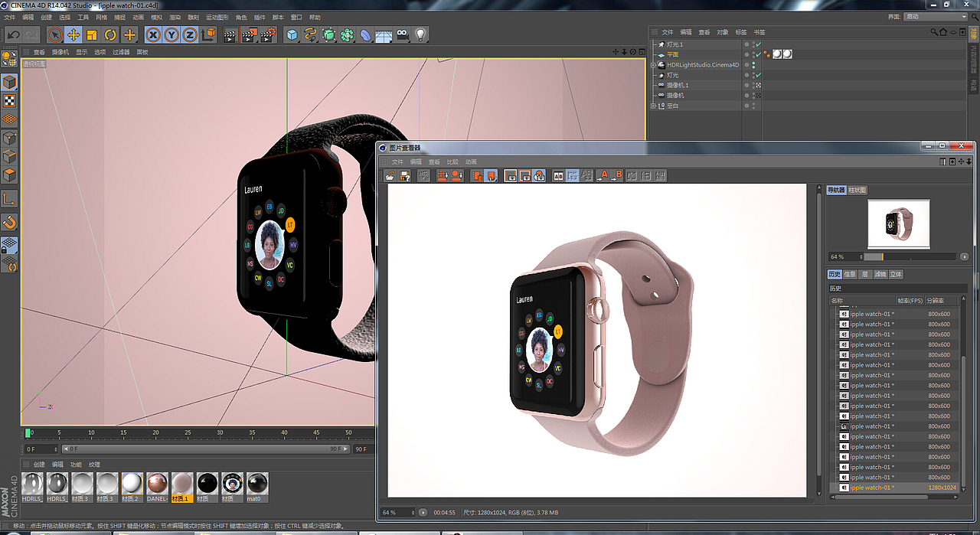The image size is (980, 535).
Task: Click the A compare button in Picture Viewer toolbar
Action: [x=603, y=175]
